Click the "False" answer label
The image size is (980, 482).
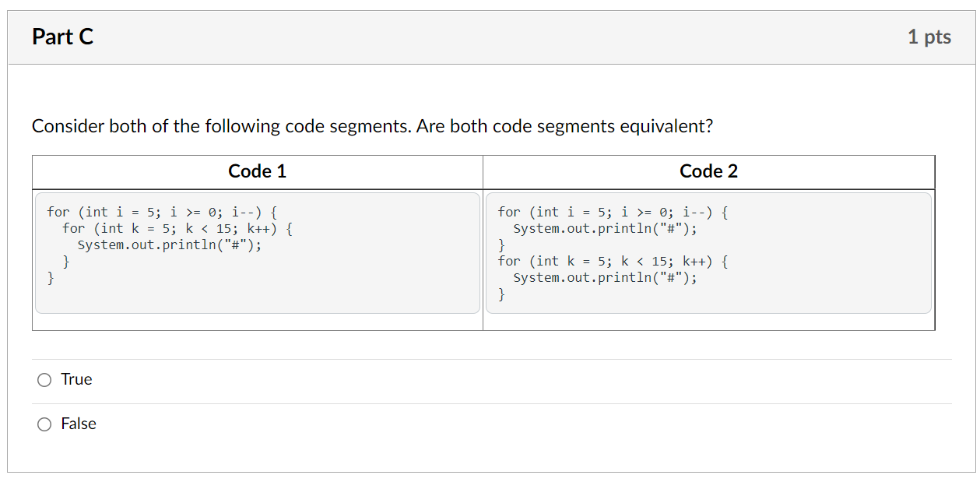tap(79, 424)
